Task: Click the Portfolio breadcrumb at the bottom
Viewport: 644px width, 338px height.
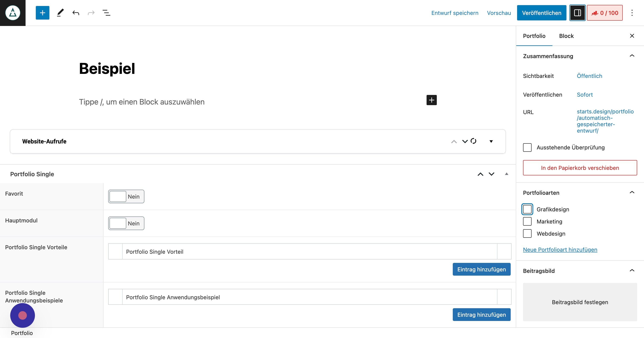Action: pos(22,333)
